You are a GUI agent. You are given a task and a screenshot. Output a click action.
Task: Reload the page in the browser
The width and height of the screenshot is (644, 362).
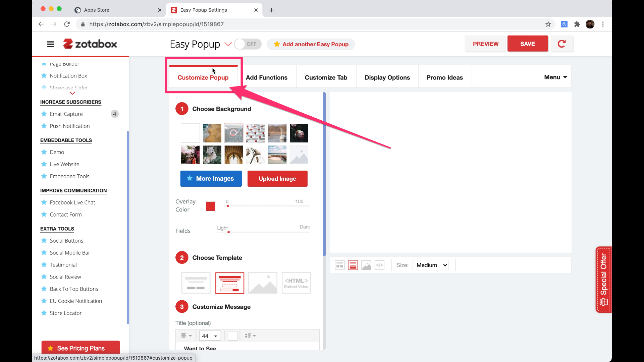(x=67, y=24)
